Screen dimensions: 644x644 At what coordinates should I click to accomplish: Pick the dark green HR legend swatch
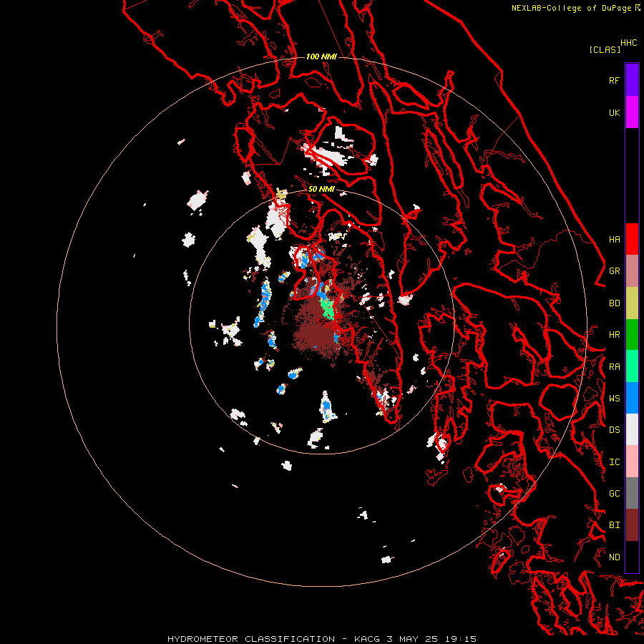632,335
